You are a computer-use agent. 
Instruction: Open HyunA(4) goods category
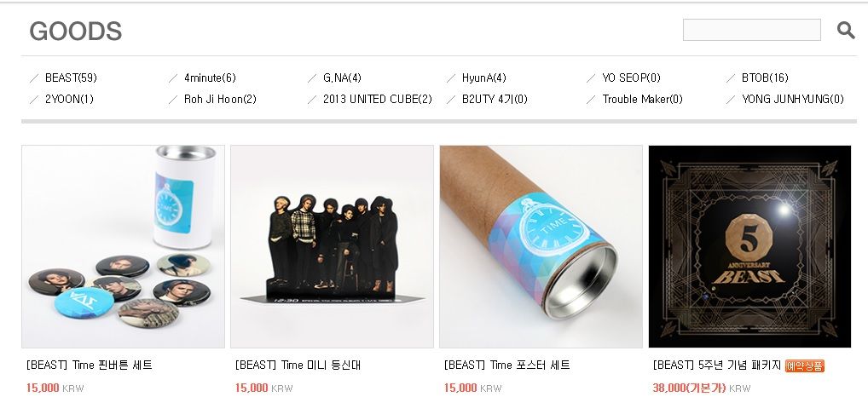tap(483, 78)
